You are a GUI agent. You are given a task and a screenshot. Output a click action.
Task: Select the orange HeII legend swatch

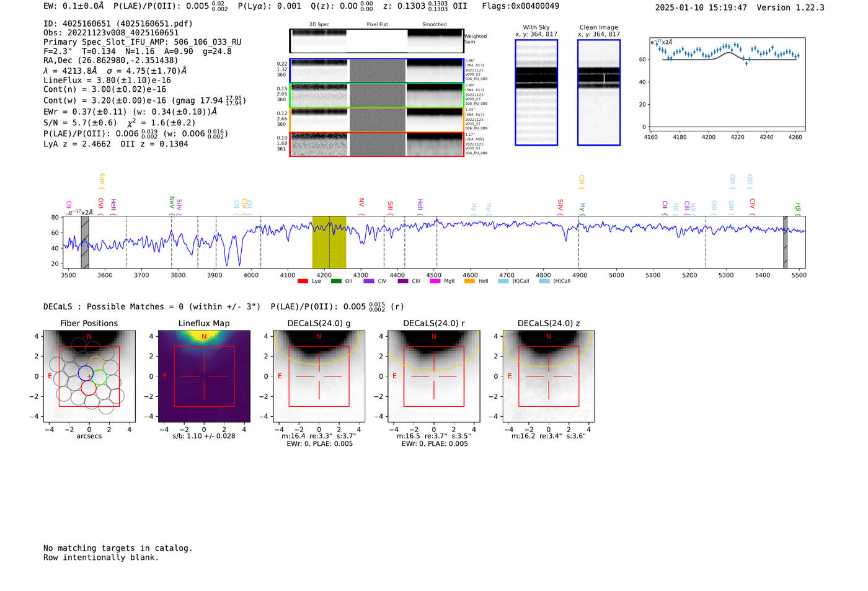[469, 282]
